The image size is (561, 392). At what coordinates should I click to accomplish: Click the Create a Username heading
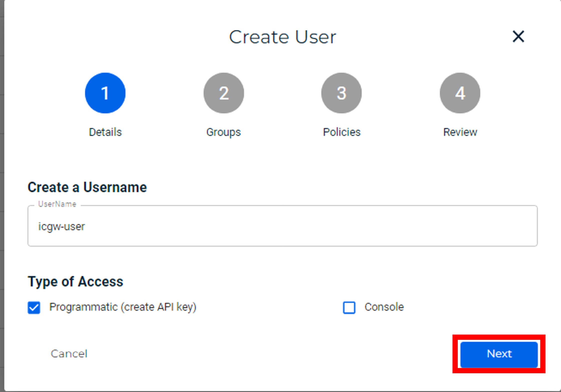[x=87, y=187]
